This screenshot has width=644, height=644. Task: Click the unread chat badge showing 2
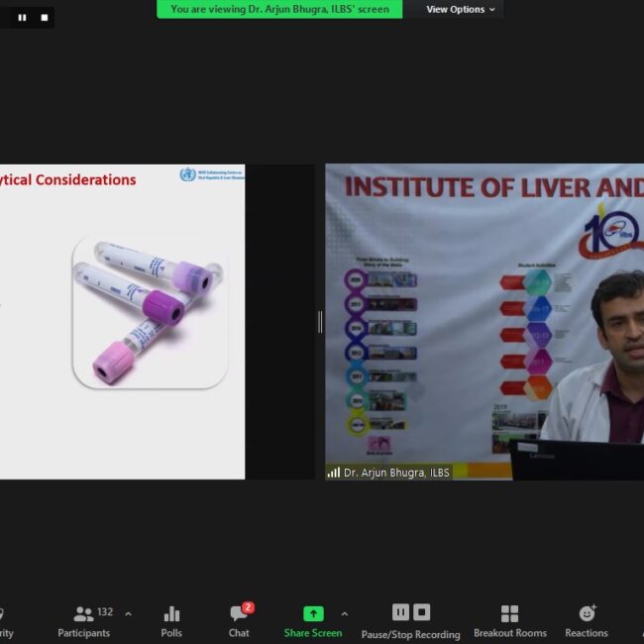click(248, 607)
